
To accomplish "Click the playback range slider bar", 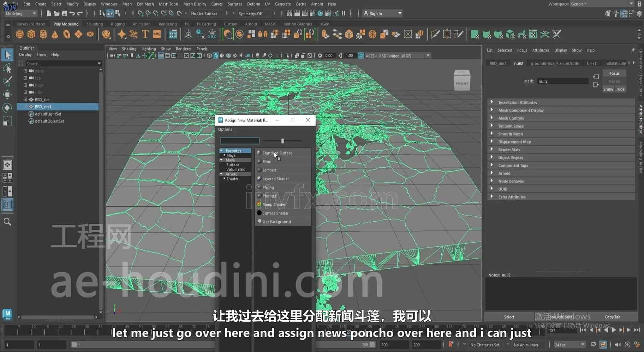I will (222, 345).
